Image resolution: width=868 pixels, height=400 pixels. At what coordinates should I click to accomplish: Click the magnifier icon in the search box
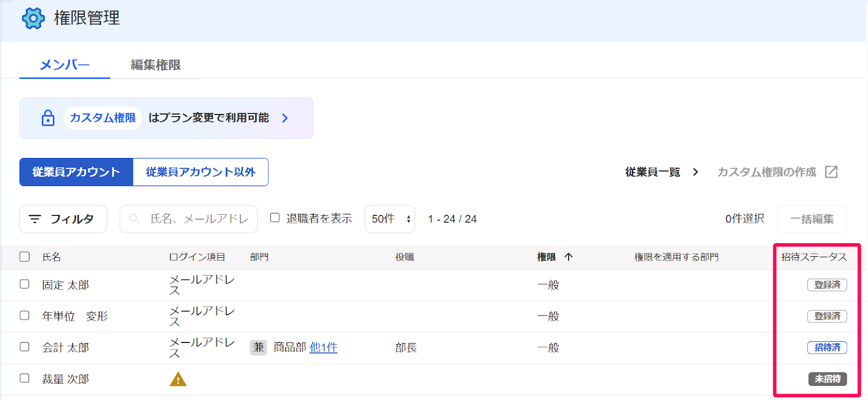(x=134, y=219)
